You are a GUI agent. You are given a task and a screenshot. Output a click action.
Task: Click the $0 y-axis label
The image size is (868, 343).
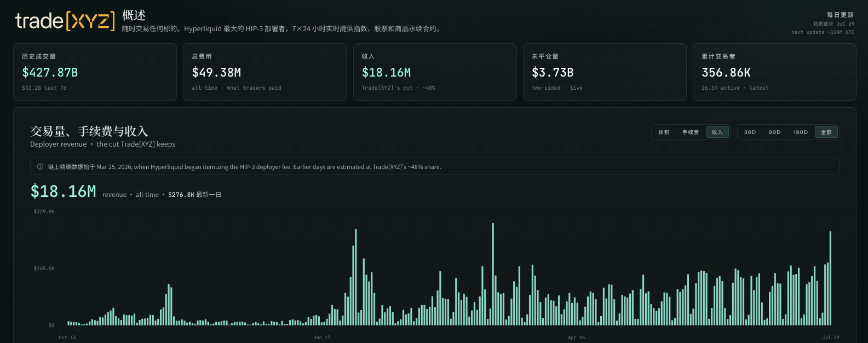pyautogui.click(x=51, y=325)
